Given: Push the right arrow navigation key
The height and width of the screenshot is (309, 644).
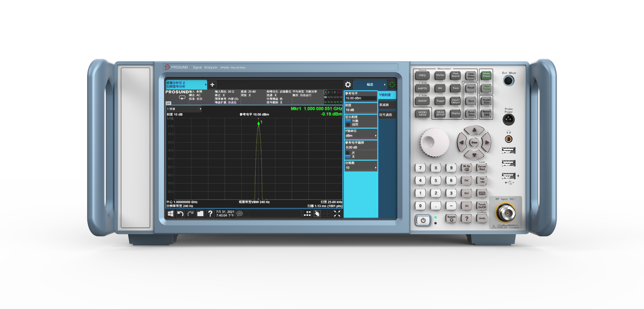Looking at the screenshot, I should 487,142.
